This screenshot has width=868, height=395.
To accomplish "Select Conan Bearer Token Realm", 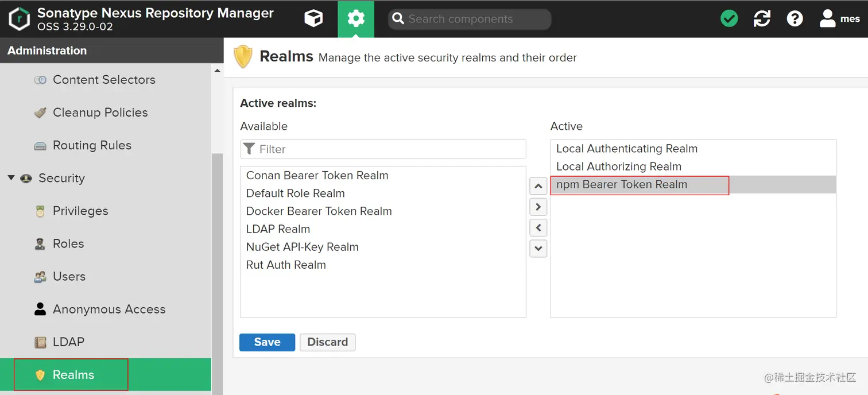I will point(383,176).
